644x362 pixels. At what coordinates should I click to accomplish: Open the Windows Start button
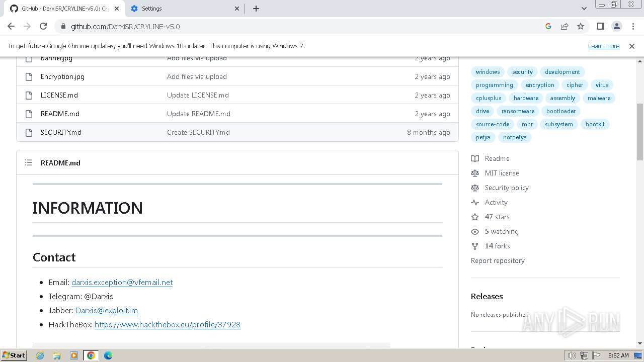click(14, 355)
